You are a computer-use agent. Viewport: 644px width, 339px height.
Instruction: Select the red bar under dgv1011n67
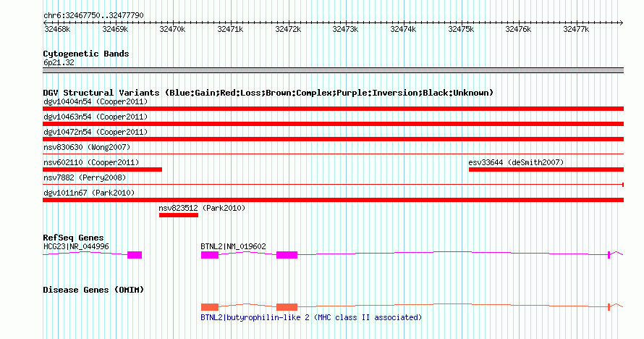[333, 200]
